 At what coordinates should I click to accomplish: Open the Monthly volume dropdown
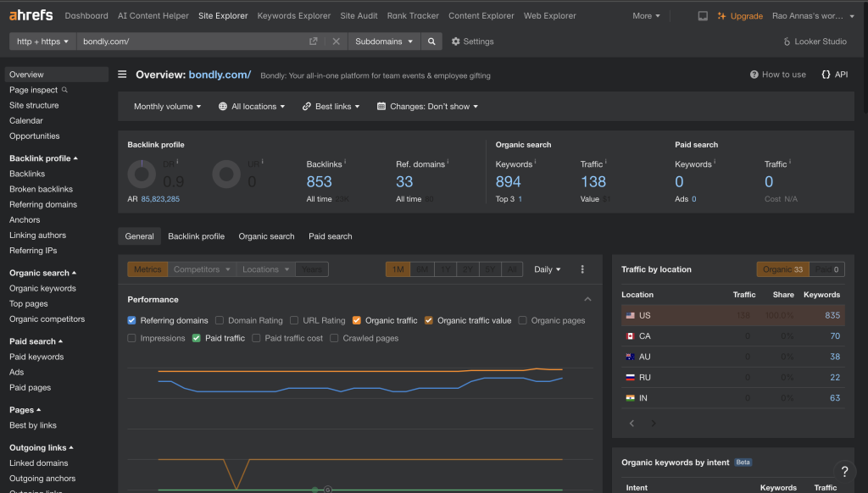167,107
